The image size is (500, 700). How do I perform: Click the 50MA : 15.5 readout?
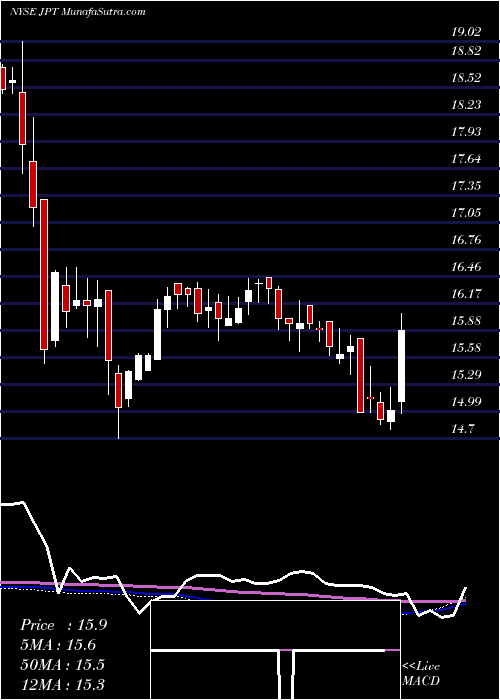pyautogui.click(x=62, y=665)
